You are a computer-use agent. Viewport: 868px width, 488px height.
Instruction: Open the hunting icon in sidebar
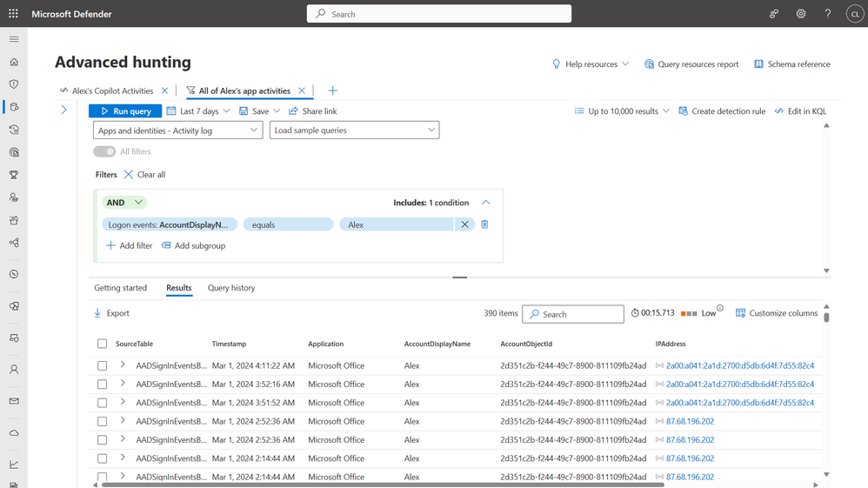[x=14, y=107]
